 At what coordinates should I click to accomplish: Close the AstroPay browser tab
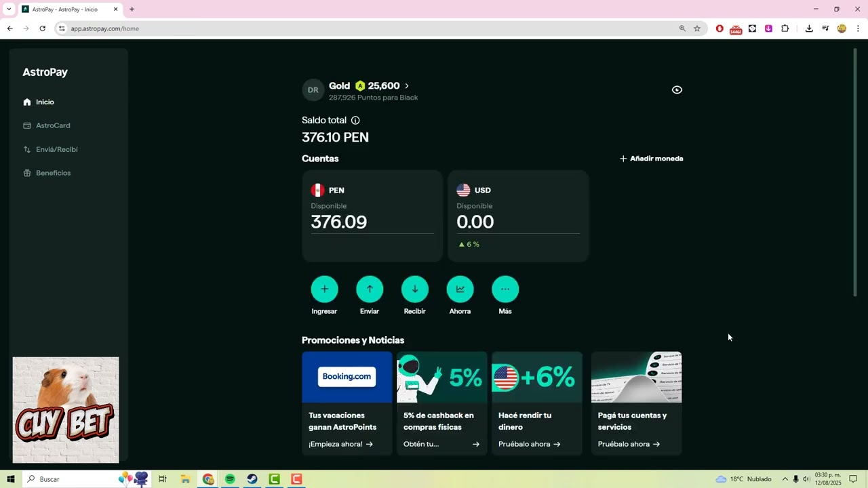click(115, 9)
